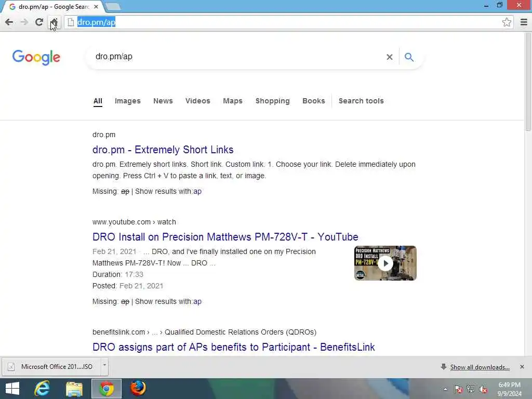Switch to the Shopping tab
The height and width of the screenshot is (399, 532).
(x=272, y=101)
